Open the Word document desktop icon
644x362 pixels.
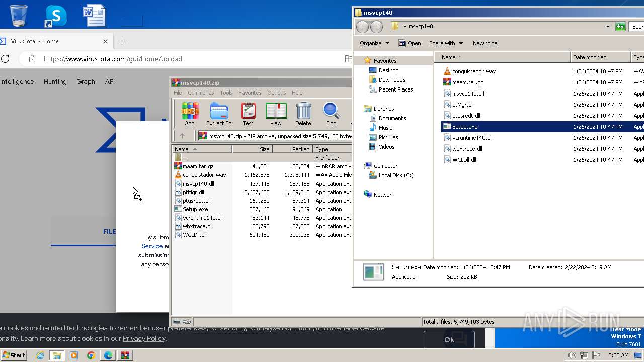[x=94, y=15]
